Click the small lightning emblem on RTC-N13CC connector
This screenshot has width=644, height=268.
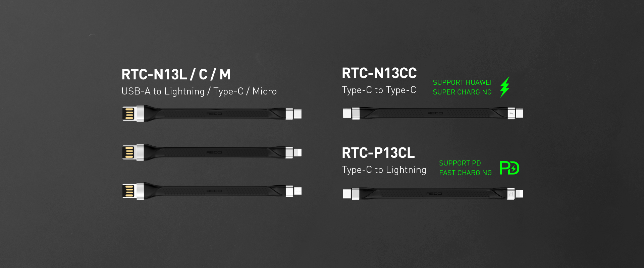coord(511,114)
